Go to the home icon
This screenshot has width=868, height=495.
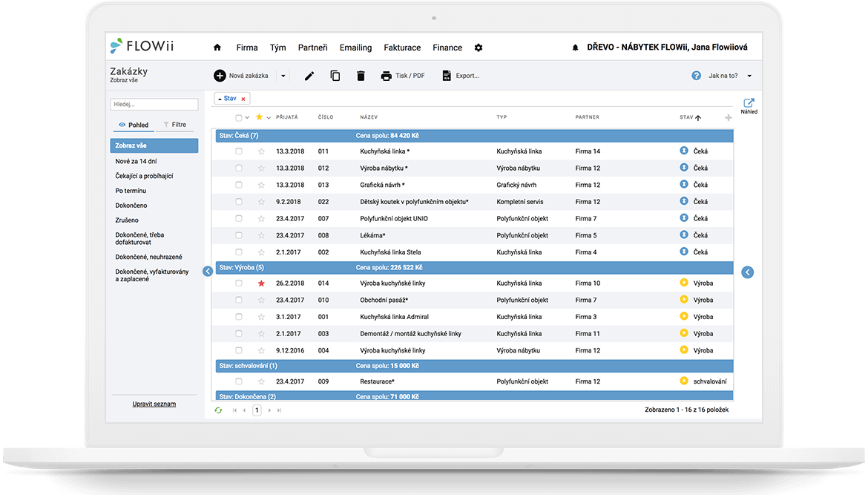click(x=217, y=47)
